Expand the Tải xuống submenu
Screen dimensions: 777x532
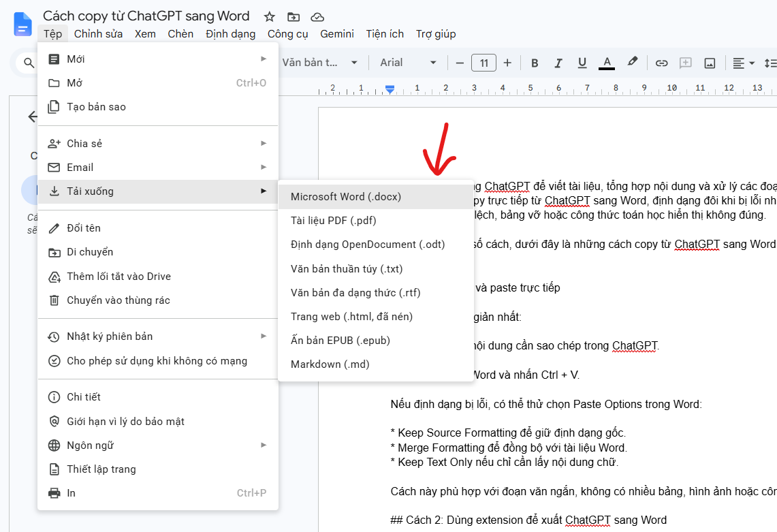[x=157, y=191]
